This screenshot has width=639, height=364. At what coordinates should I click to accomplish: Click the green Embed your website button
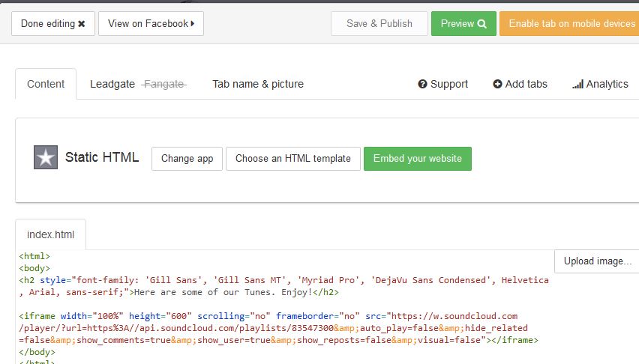(417, 159)
